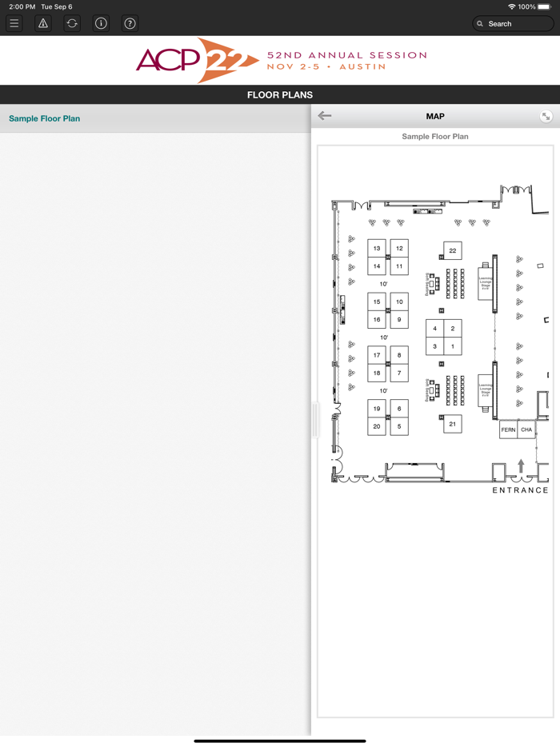Open the hamburger menu icon

click(14, 23)
